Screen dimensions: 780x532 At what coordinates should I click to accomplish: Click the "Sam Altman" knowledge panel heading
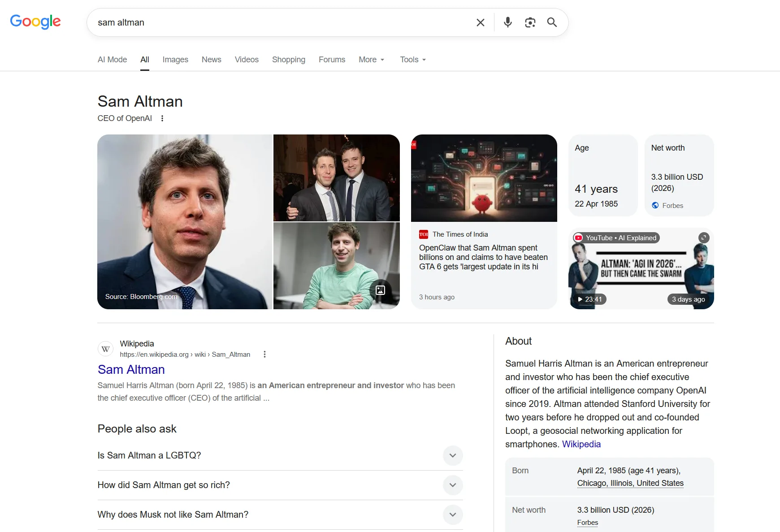click(x=140, y=101)
